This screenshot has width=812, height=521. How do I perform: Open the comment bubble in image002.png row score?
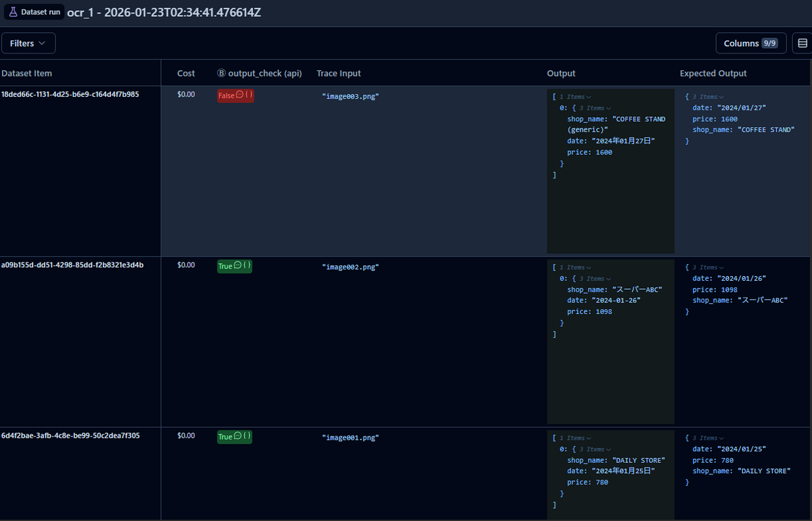[x=238, y=266]
